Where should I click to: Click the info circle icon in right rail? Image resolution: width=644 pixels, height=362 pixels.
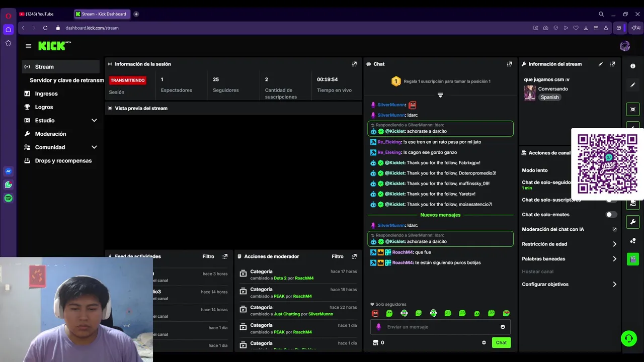pos(633,66)
